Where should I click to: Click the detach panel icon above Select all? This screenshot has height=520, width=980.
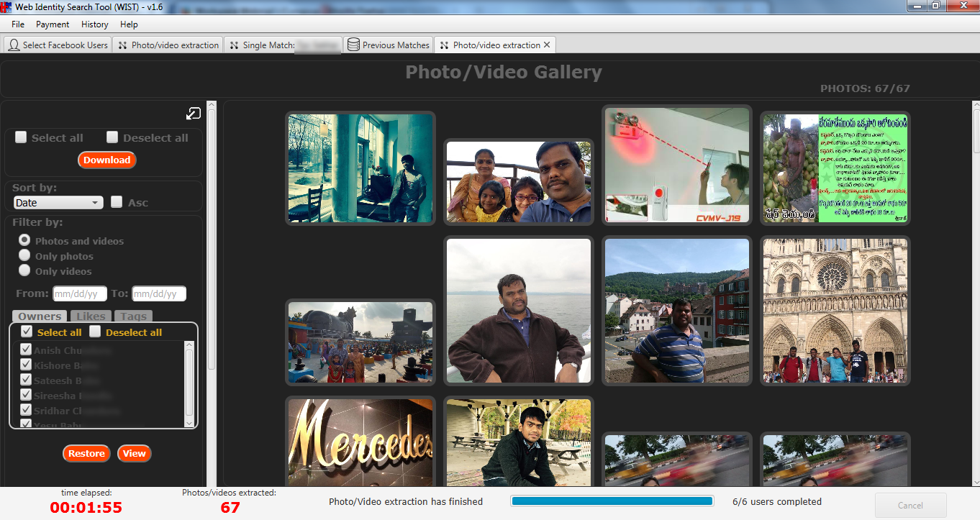193,113
